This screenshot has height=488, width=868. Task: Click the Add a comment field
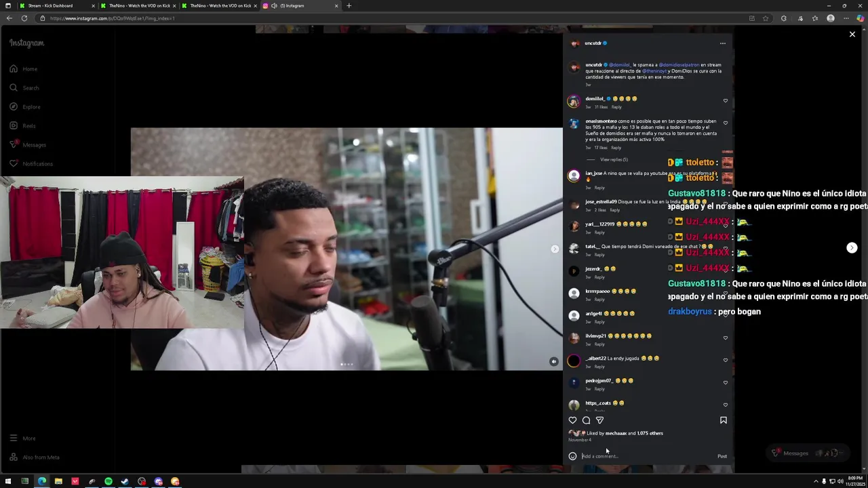click(648, 456)
